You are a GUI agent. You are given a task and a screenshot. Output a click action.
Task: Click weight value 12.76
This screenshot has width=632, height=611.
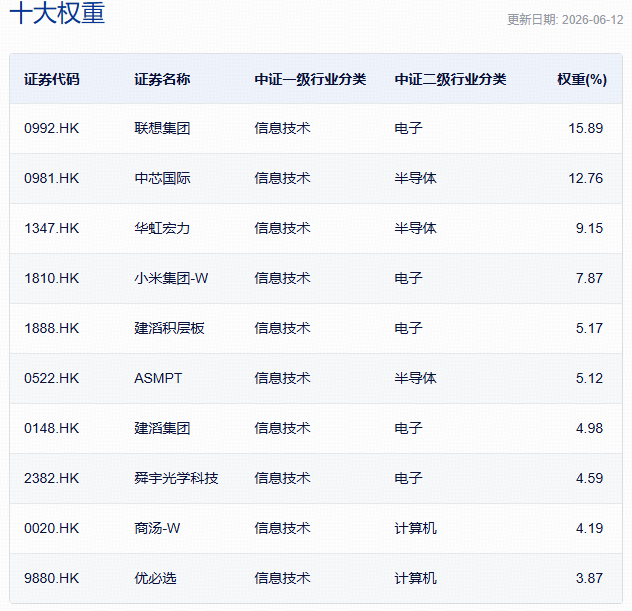pos(586,179)
